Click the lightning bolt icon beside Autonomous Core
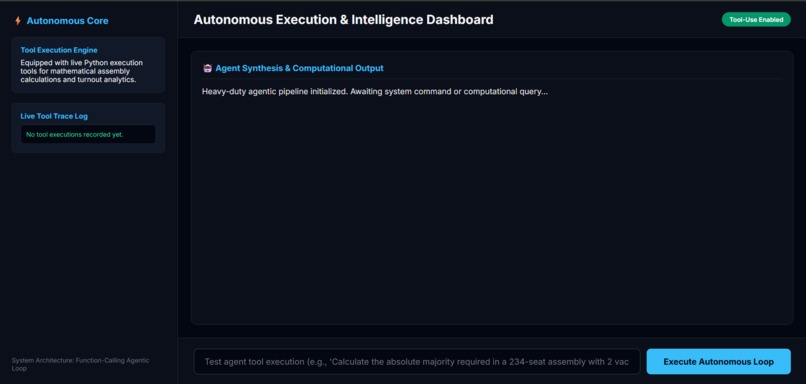 click(x=18, y=21)
